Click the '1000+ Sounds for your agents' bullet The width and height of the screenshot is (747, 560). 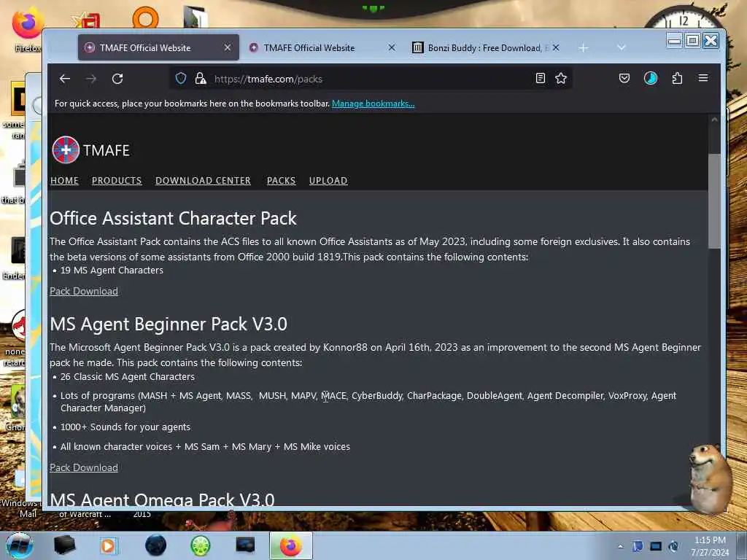coord(125,427)
